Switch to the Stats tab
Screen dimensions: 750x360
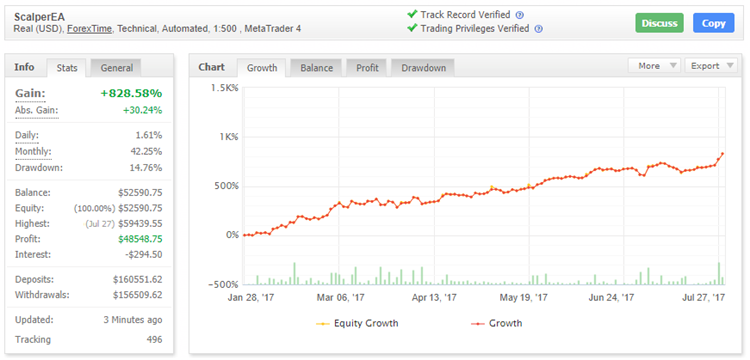tap(67, 68)
